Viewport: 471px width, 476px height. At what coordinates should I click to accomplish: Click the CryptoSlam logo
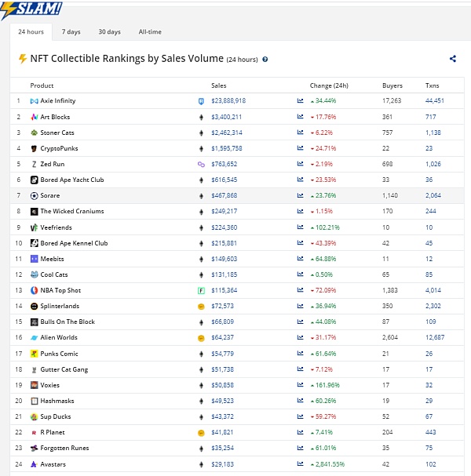[x=31, y=9]
